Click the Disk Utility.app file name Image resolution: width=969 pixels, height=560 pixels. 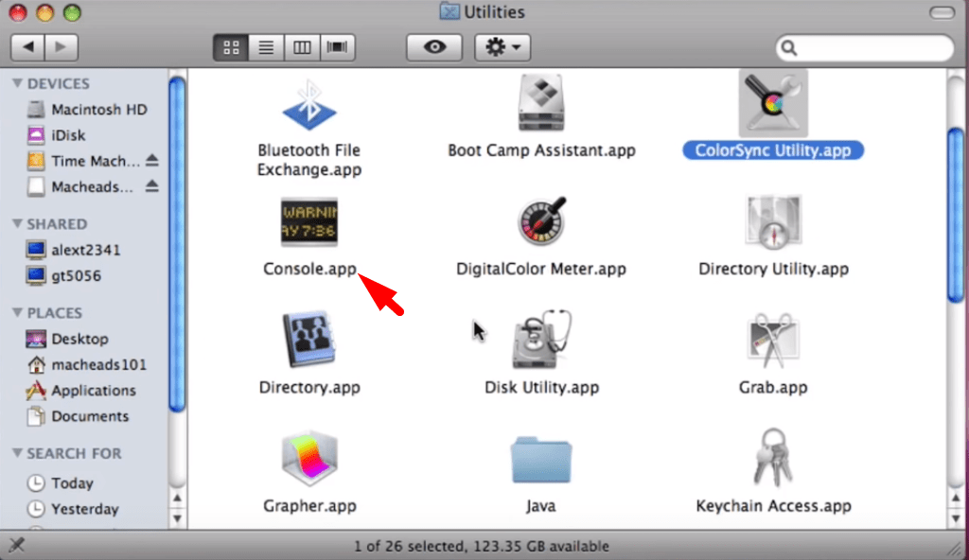(542, 388)
